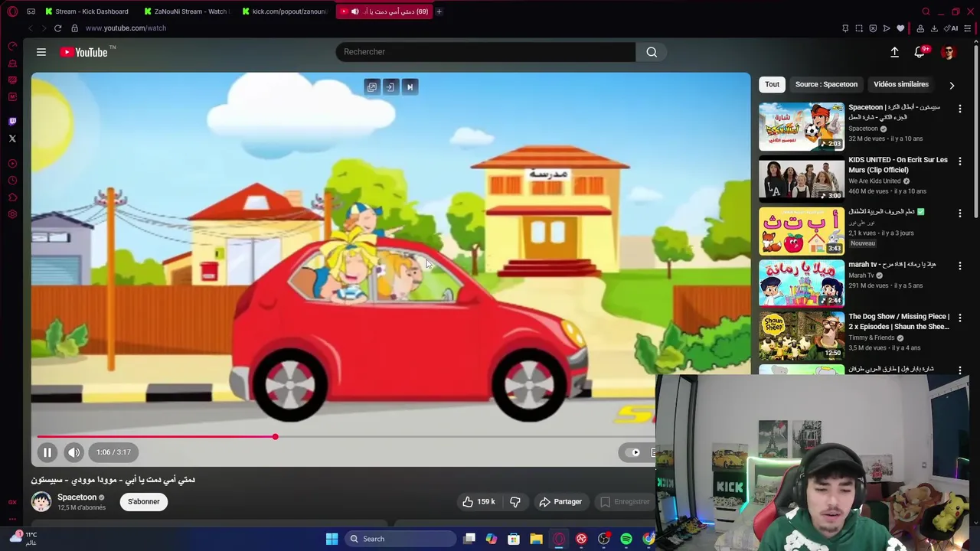Switch to kick.com/popout browser tab
Image resolution: width=980 pixels, height=551 pixels.
click(x=284, y=11)
